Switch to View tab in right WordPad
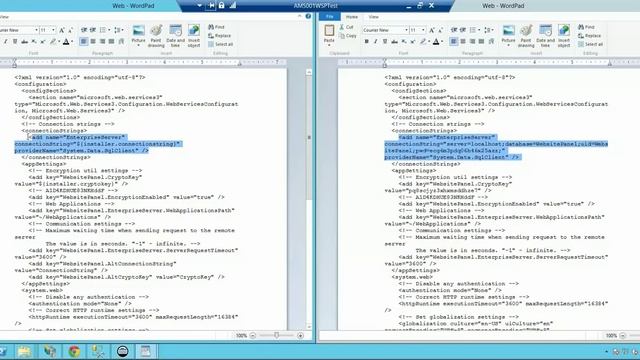Viewport: 640px width, 360px height. tap(373, 17)
